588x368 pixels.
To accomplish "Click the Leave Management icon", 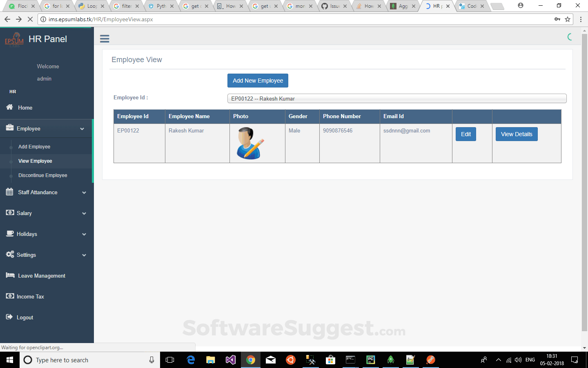I will tap(10, 275).
